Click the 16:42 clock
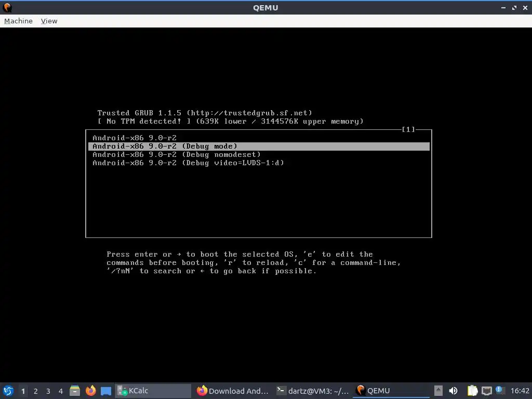Viewport: 532px width, 399px height. pyautogui.click(x=520, y=391)
